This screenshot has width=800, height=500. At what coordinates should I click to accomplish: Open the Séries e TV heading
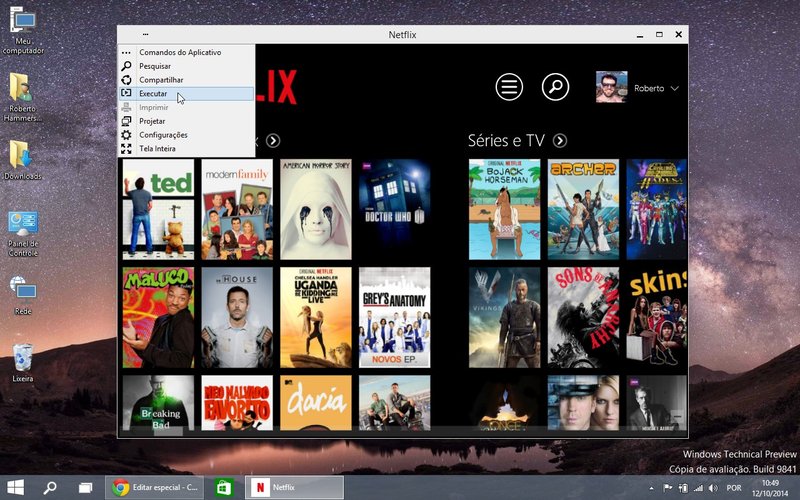point(506,140)
